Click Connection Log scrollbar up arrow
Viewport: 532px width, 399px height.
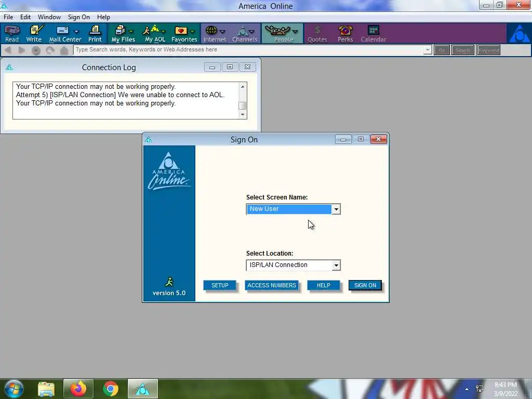242,87
